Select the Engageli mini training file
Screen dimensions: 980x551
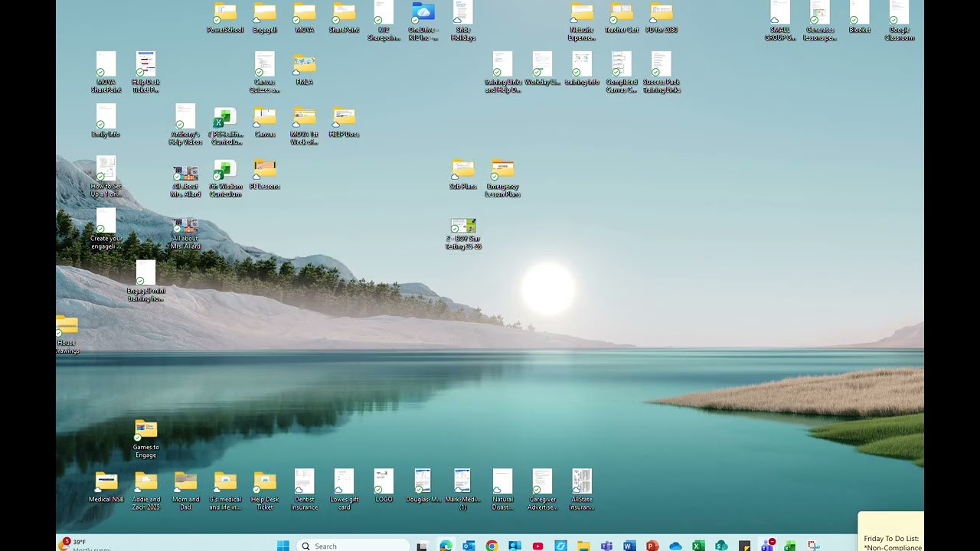tap(145, 280)
